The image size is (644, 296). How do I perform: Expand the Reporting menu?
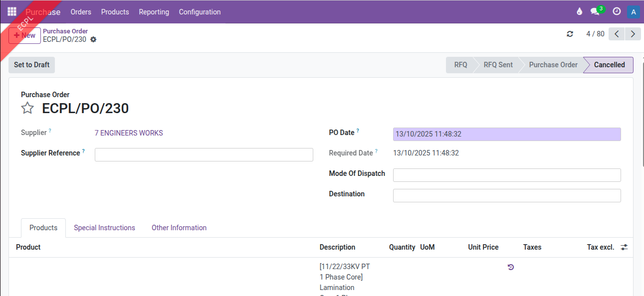coord(154,12)
